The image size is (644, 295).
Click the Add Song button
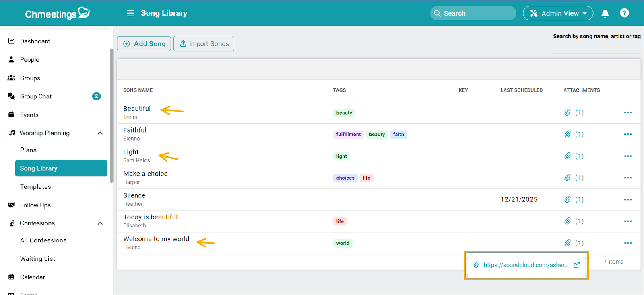[x=144, y=44]
